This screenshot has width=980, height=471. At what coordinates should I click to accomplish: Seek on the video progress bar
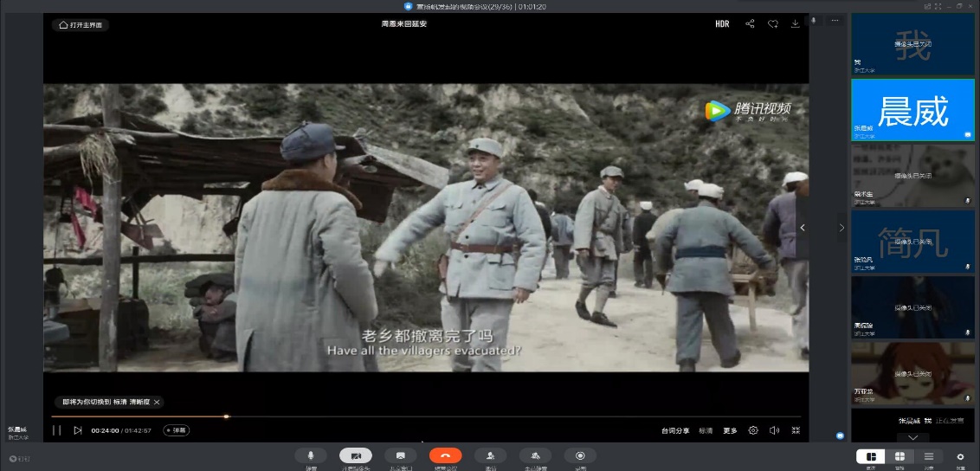[x=426, y=416]
